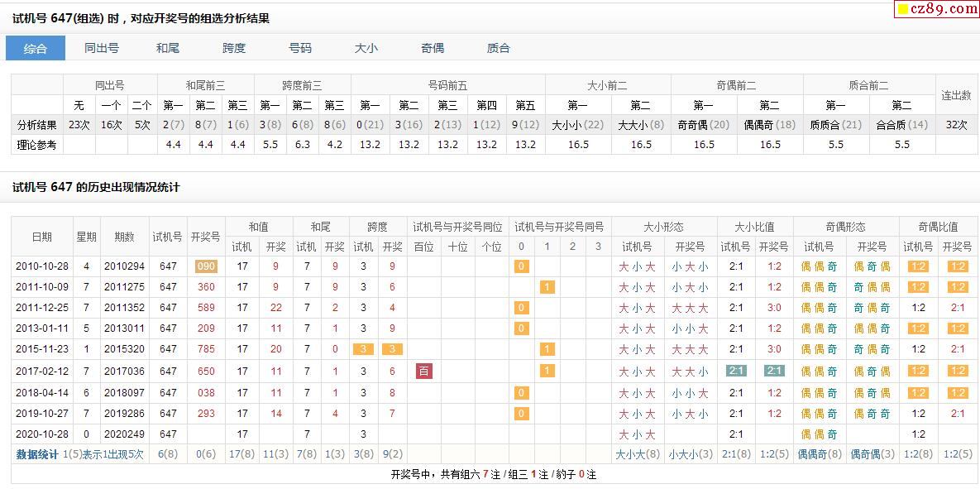This screenshot has width=980, height=489.
Task: Click the summary line 开奖号中，共有组六
Action: pos(493,475)
